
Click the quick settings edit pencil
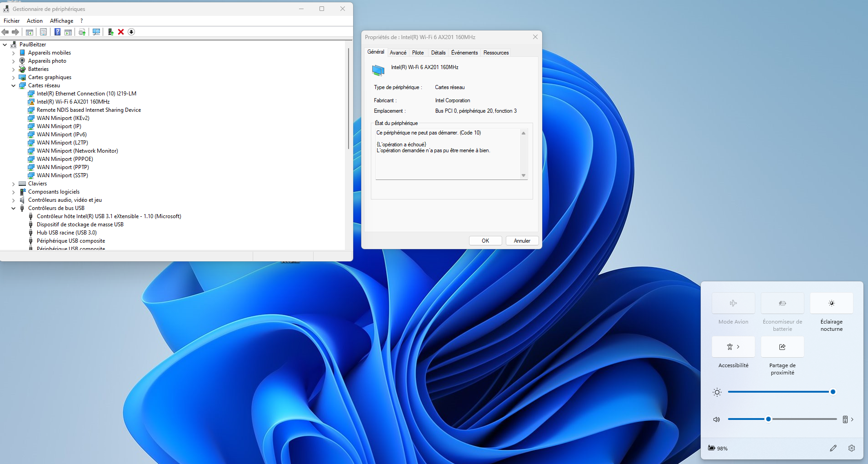pos(834,448)
